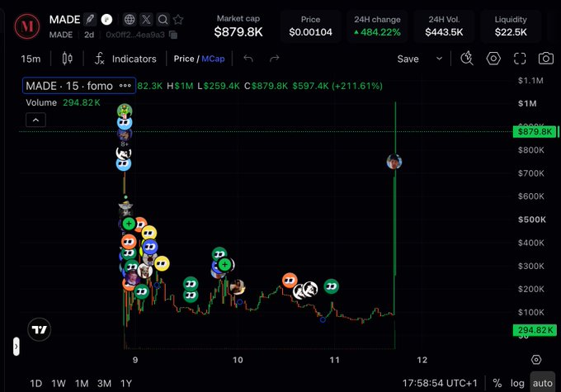Click the 2d token age label
Screen dimensions: 561x392
click(89, 35)
